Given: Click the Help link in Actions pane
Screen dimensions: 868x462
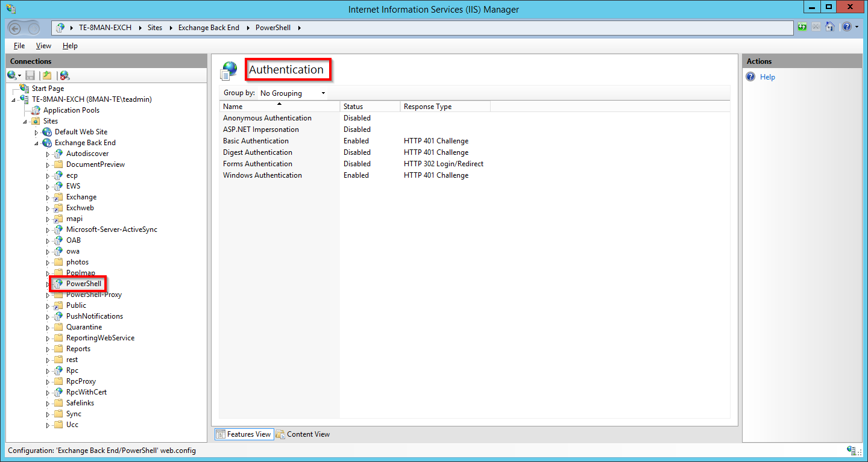Looking at the screenshot, I should point(767,77).
